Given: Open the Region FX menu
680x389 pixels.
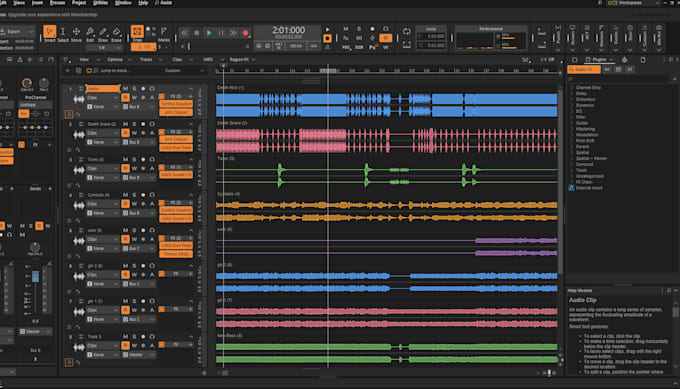Looking at the screenshot, I should tap(239, 59).
